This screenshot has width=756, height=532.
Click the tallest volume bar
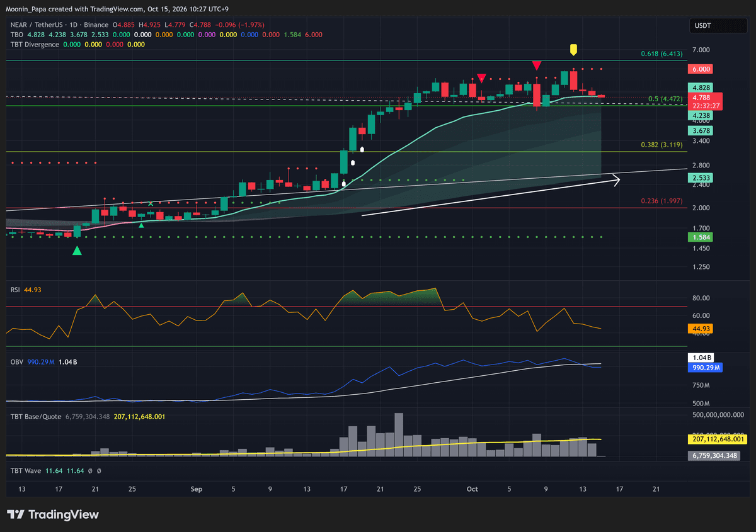[x=399, y=434]
